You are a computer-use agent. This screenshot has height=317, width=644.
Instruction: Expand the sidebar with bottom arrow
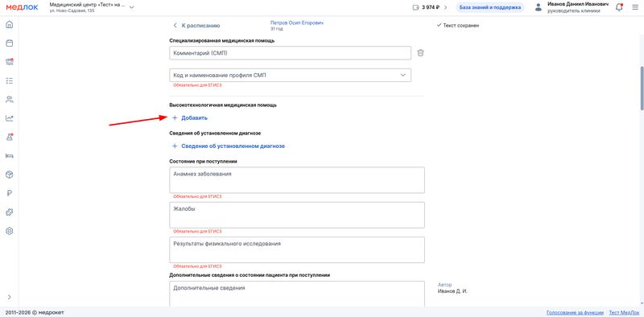click(10, 297)
